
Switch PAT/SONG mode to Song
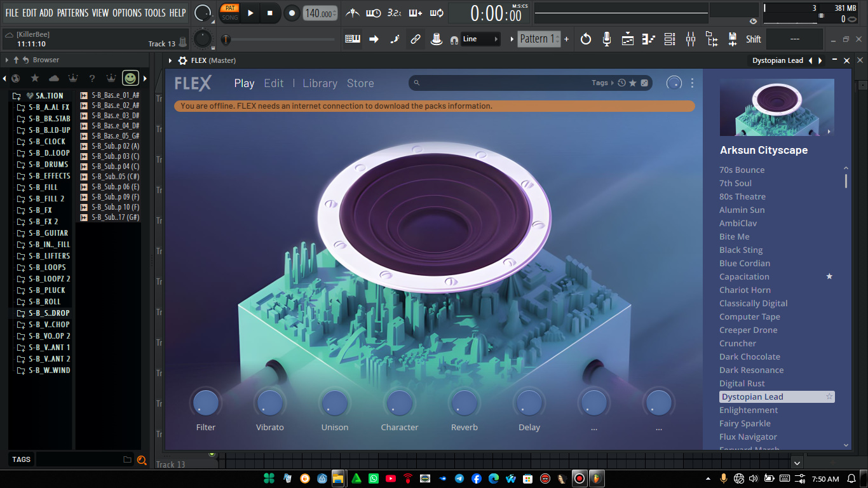click(230, 17)
